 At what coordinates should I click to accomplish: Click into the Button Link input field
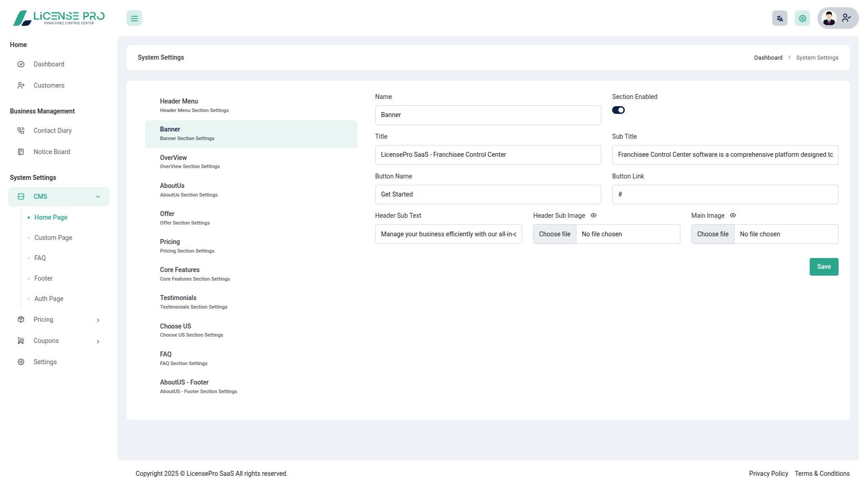725,194
